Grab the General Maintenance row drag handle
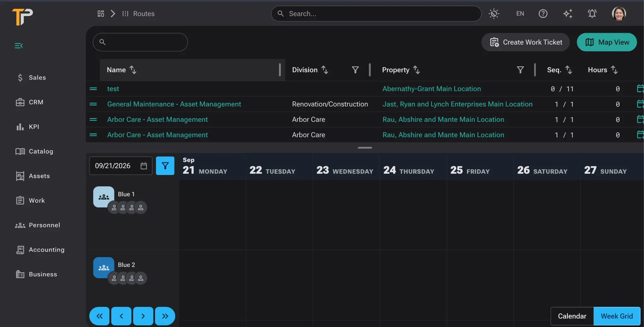 (x=93, y=104)
